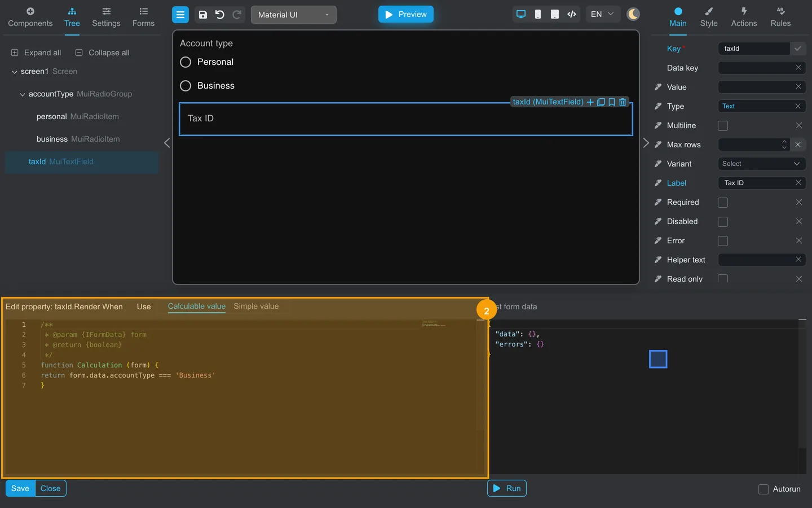Screen dimensions: 812x508
Task: Click the Tax ID text field on canvas
Action: coord(406,119)
